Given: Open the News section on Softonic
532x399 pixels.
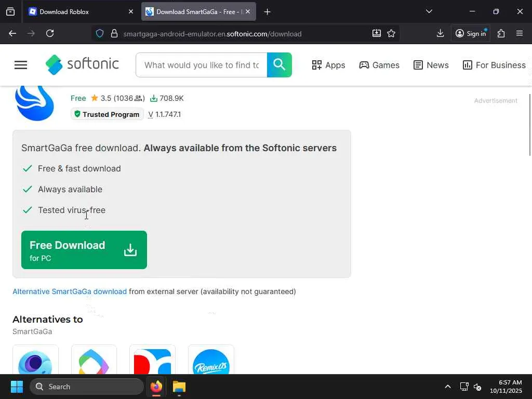Looking at the screenshot, I should point(431,65).
